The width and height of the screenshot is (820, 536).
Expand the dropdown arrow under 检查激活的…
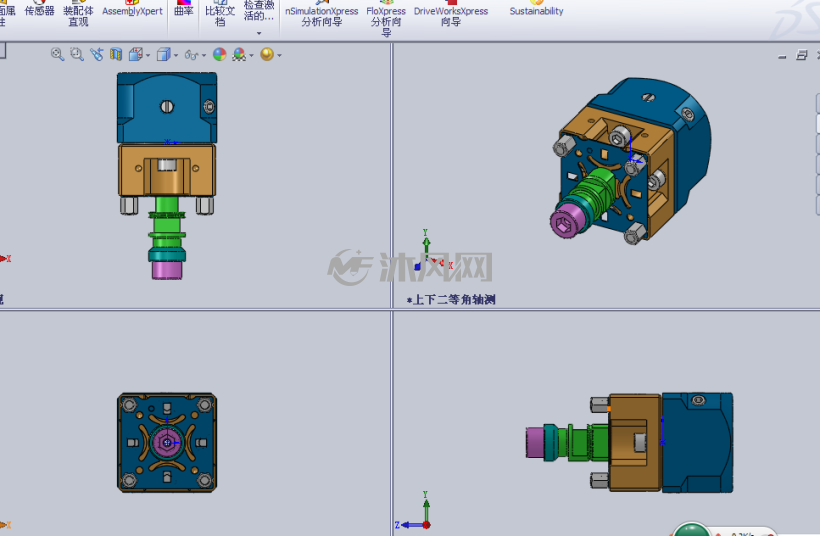click(x=259, y=33)
